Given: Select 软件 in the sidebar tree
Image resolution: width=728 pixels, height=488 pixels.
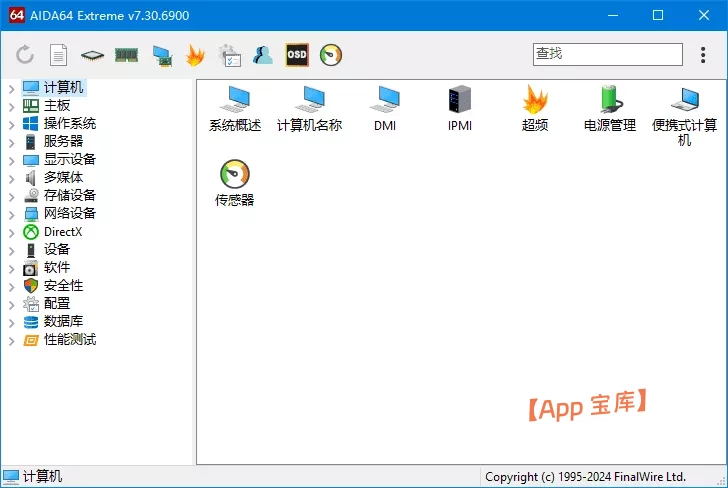Looking at the screenshot, I should 47,267.
